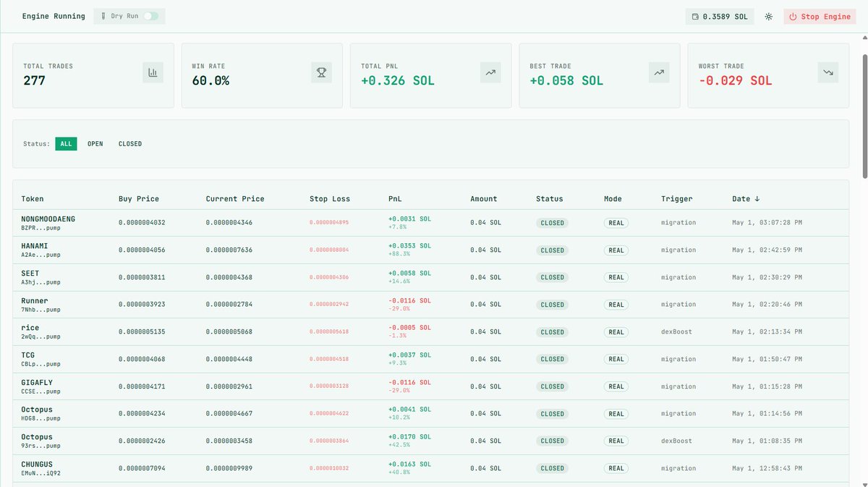This screenshot has height=487, width=868.
Task: Click the dexBoost trigger in rice row
Action: coord(677,332)
